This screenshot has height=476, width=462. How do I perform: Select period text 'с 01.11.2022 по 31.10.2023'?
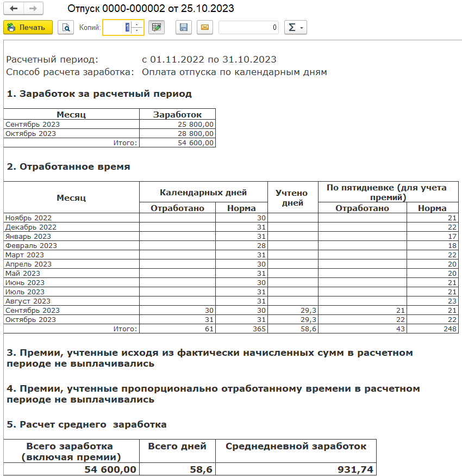pos(209,59)
